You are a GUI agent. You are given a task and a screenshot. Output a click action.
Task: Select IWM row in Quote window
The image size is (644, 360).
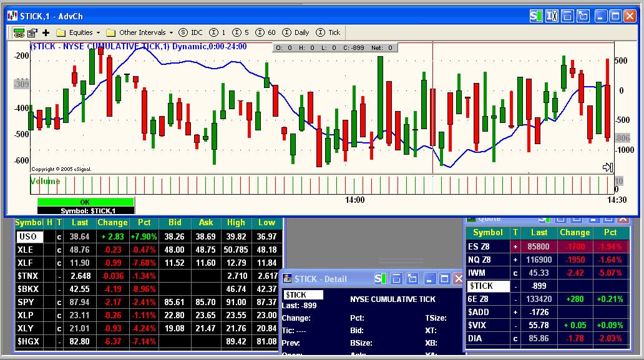click(x=547, y=273)
